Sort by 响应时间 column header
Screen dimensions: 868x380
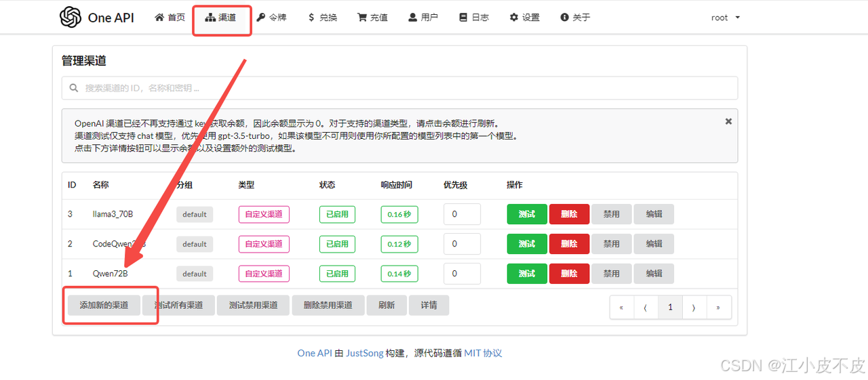pyautogui.click(x=397, y=185)
